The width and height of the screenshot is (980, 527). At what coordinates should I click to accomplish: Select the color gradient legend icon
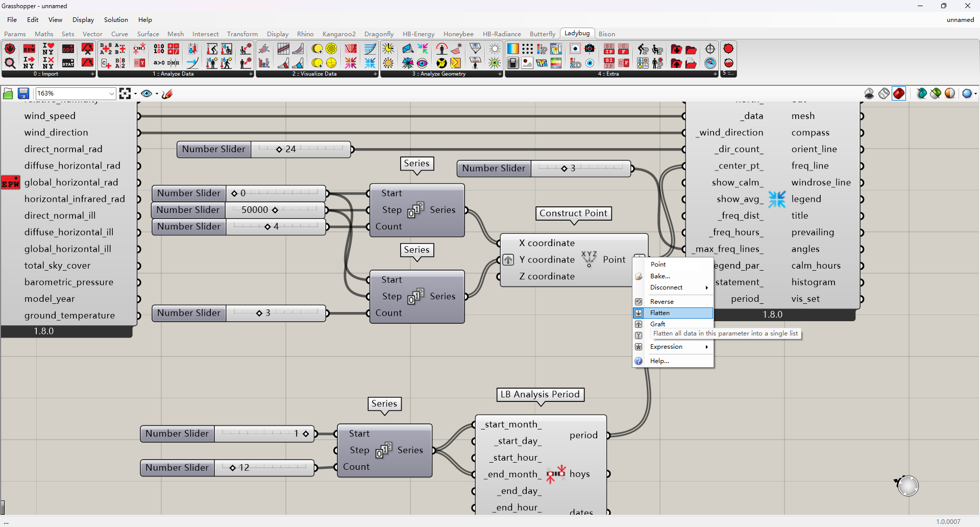tap(513, 49)
